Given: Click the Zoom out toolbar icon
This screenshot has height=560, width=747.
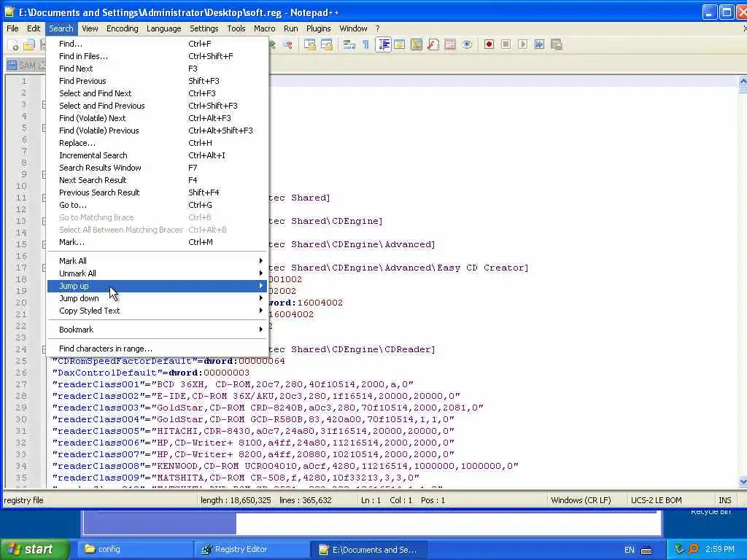Looking at the screenshot, I should 287,44.
